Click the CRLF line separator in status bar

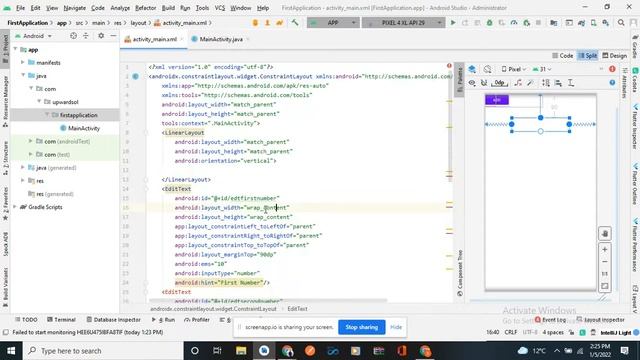511,332
